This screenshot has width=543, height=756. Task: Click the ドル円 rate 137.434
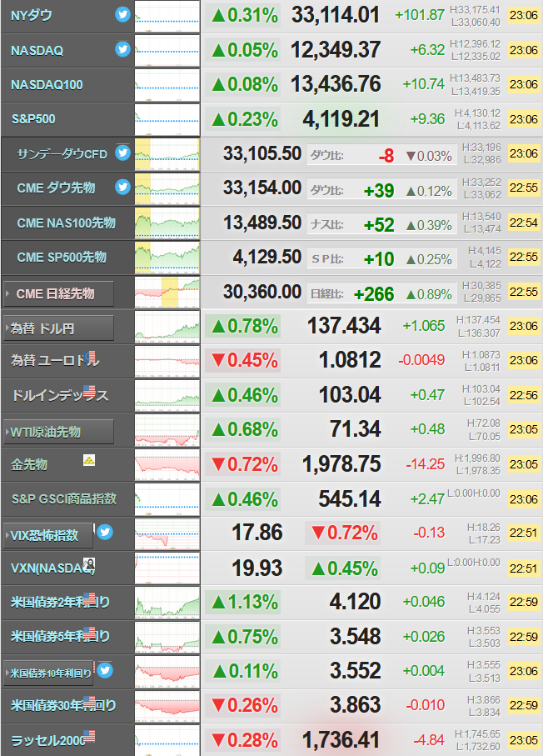[344, 325]
